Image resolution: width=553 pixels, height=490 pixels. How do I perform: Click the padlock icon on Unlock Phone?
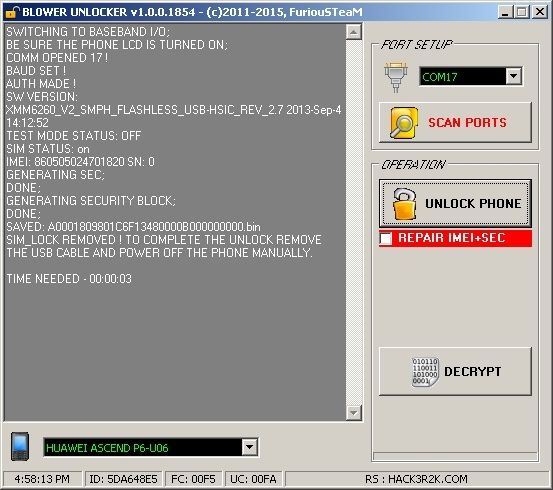404,204
